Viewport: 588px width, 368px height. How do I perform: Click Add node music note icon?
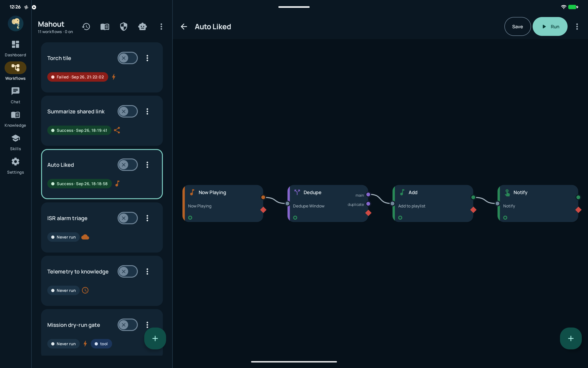coord(402,192)
